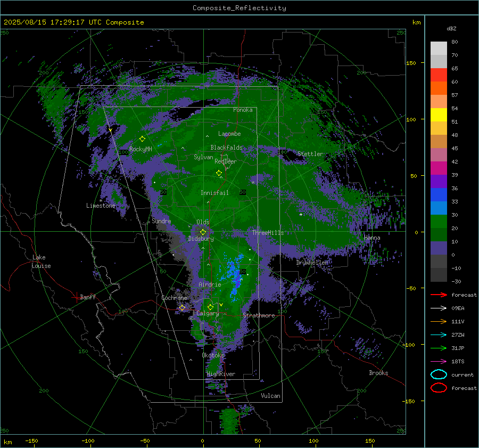
Task: Click the HighRiver town label
Action: point(221,374)
